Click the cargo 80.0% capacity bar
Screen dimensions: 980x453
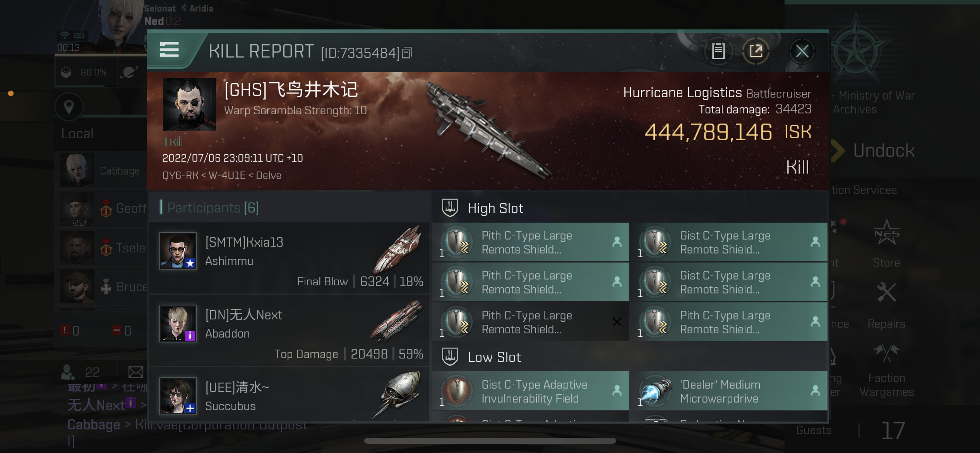(x=86, y=72)
